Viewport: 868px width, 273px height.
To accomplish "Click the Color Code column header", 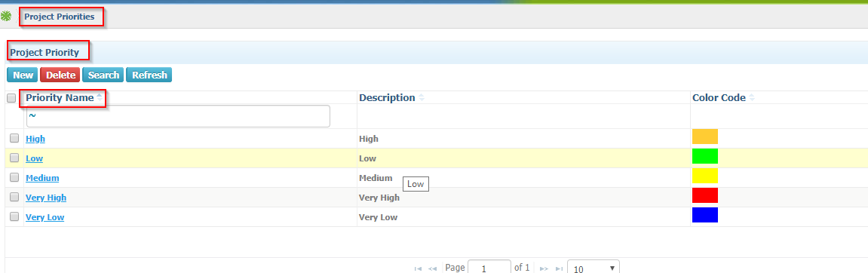I will (x=719, y=98).
